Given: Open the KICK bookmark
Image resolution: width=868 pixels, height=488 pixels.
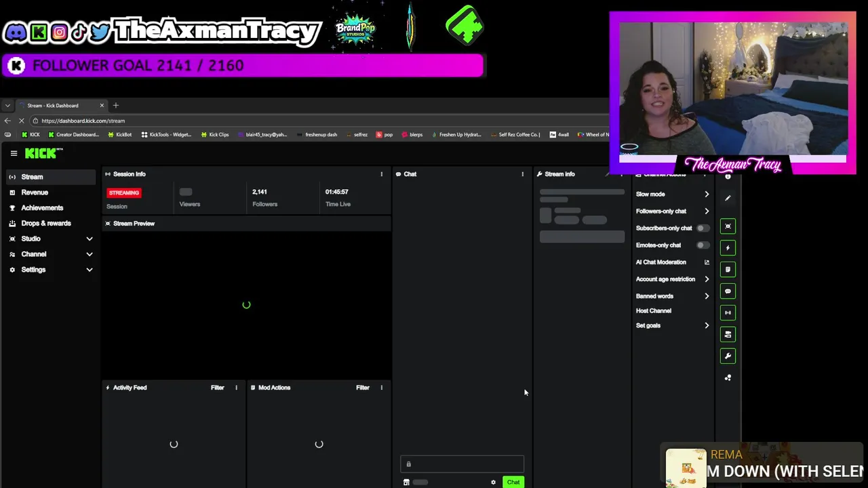Looking at the screenshot, I should (31, 135).
